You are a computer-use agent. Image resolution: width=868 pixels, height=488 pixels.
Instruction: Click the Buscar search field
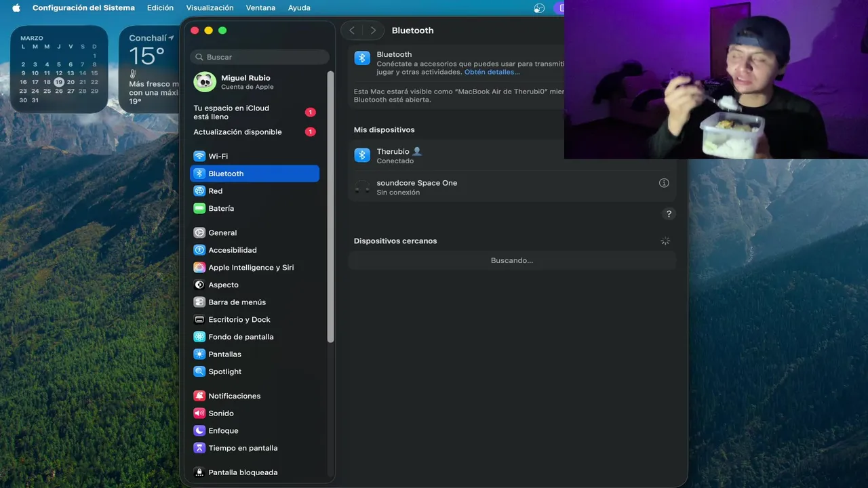260,57
